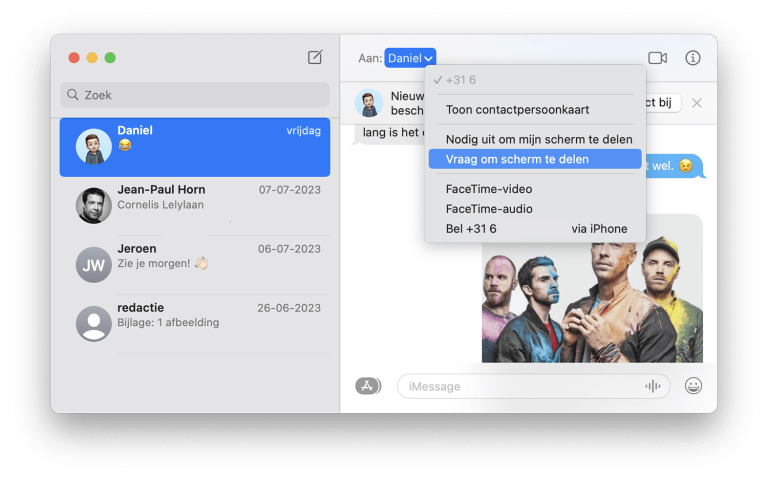Open the Jean-Paul Horn conversation
This screenshot has width=768, height=480.
click(x=195, y=206)
